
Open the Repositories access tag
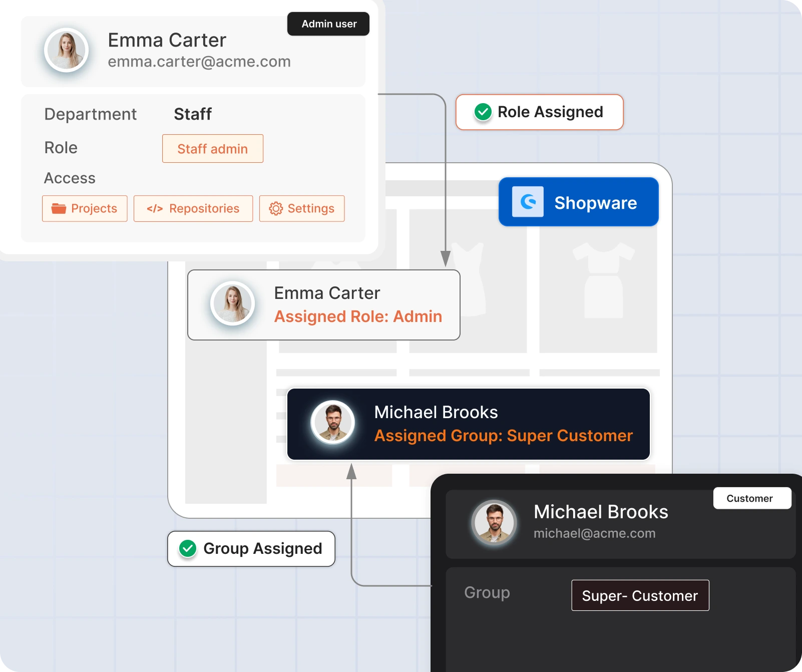(x=193, y=208)
